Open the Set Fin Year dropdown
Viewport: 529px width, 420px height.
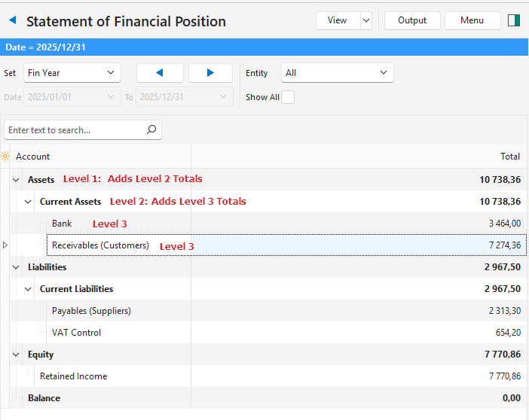72,73
